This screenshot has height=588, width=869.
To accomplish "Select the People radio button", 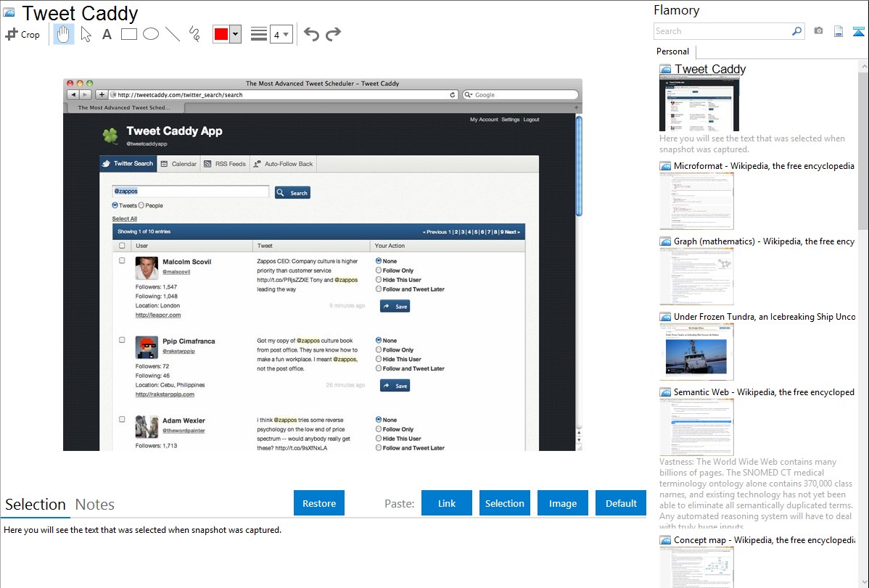I will coord(141,206).
